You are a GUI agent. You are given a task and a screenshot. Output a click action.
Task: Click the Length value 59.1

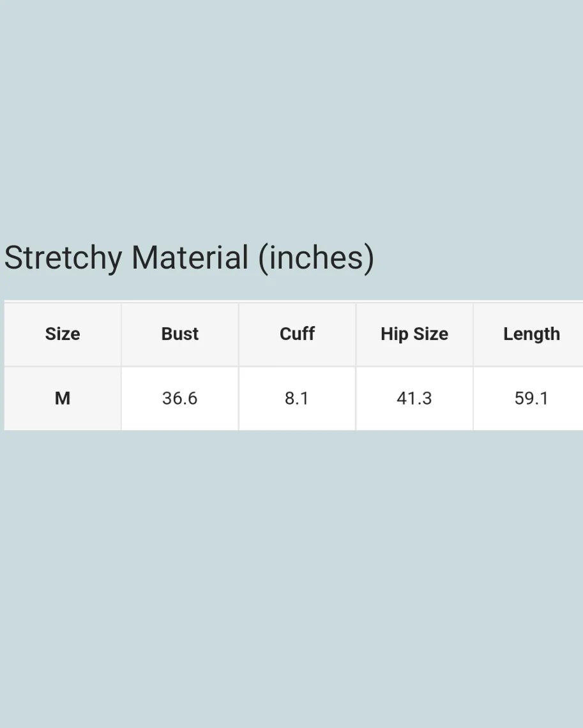tap(531, 398)
